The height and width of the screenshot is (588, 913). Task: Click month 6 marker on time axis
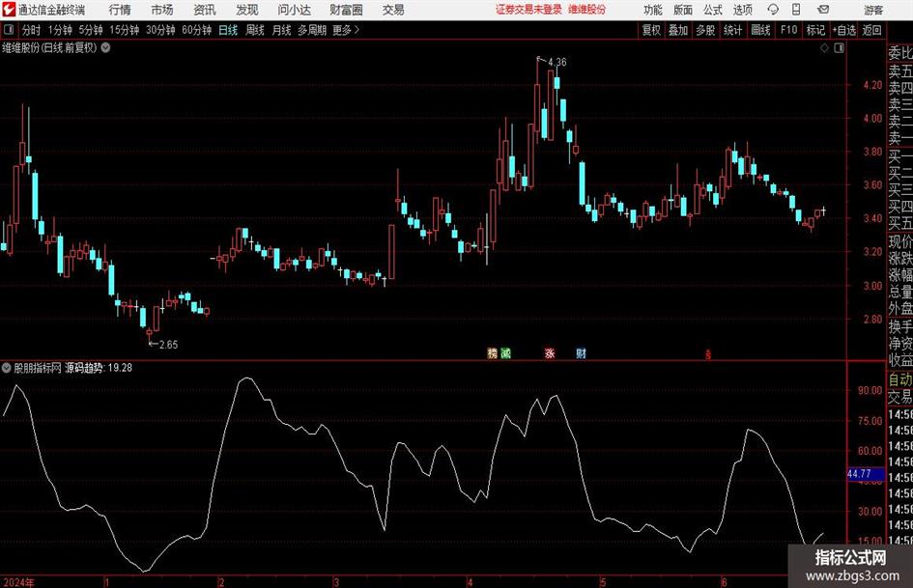724,582
